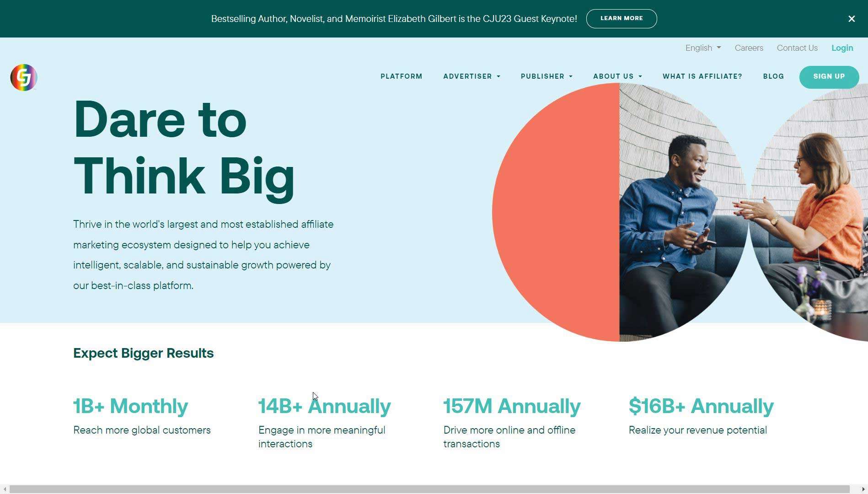868x494 pixels.
Task: Click the $16B+ Annually statistic
Action: pos(701,406)
